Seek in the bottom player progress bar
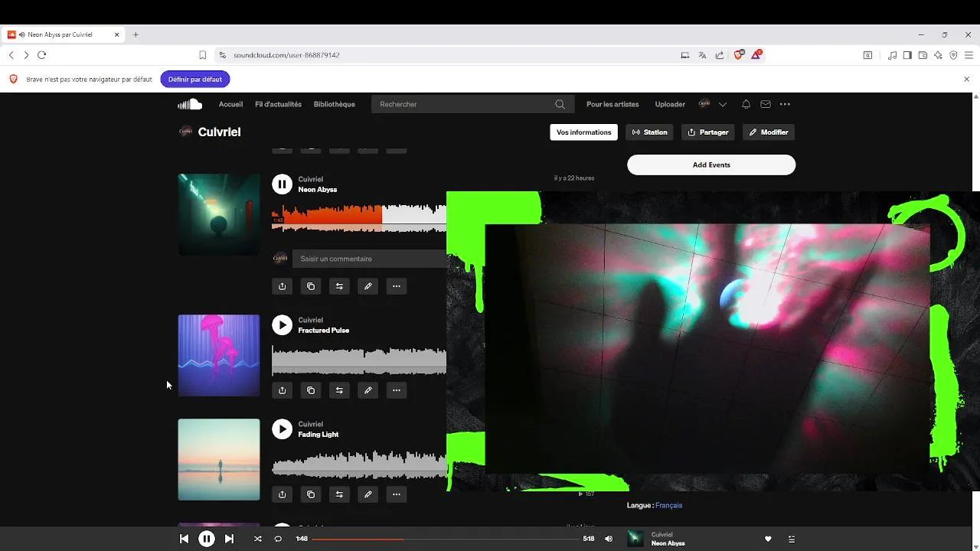The height and width of the screenshot is (551, 980). [446, 539]
